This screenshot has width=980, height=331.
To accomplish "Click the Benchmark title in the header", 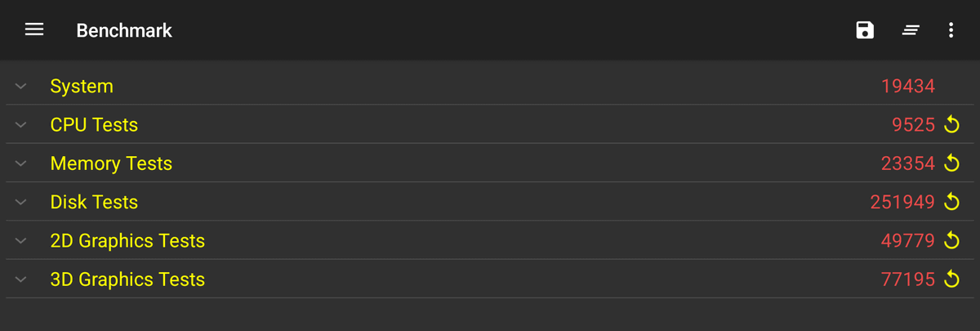I will click(124, 30).
